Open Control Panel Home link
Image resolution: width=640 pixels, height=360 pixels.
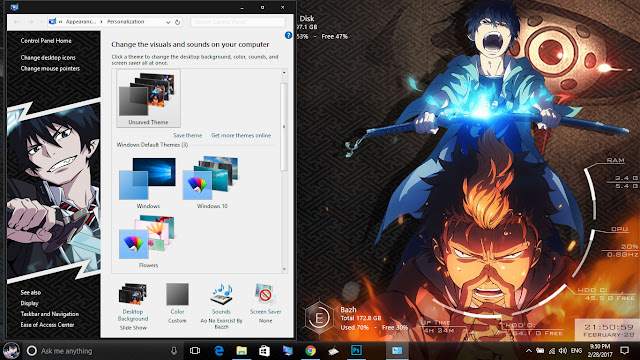pos(46,41)
